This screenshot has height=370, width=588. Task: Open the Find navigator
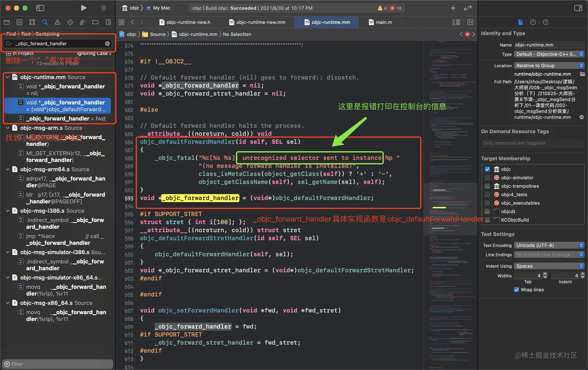pyautogui.click(x=45, y=22)
